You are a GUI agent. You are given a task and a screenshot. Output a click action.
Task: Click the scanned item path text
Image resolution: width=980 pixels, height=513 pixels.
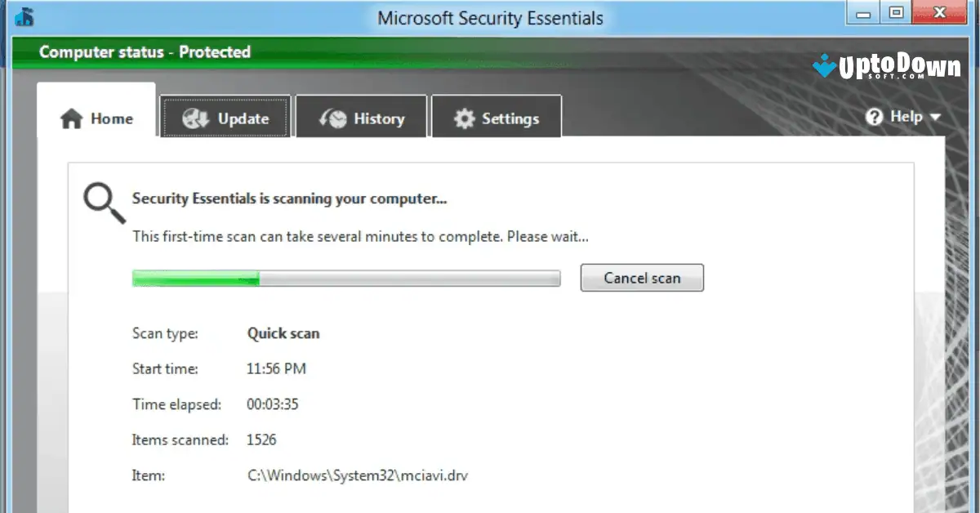tap(357, 475)
